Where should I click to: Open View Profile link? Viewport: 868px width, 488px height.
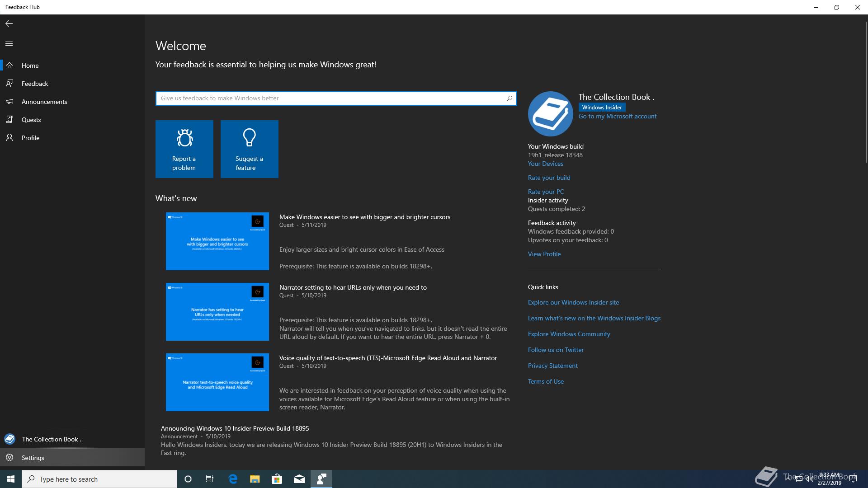click(544, 254)
